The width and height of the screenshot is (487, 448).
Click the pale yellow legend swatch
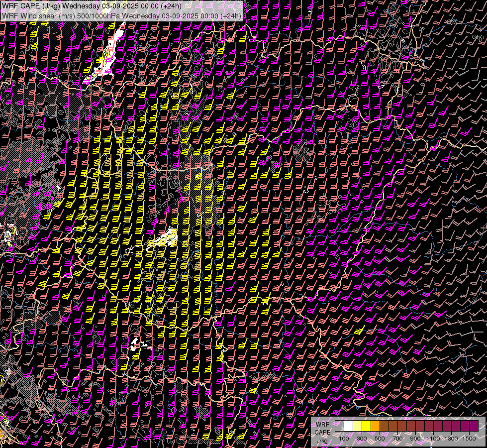[x=358, y=426]
